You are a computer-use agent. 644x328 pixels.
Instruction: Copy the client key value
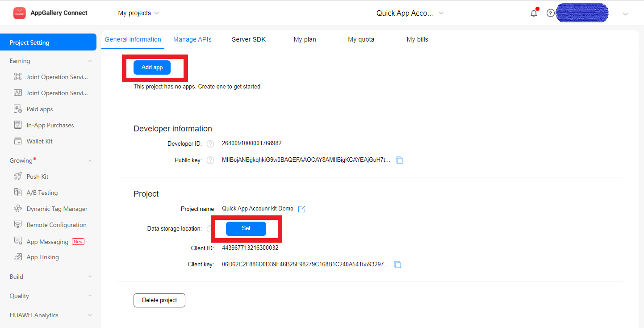coord(397,265)
